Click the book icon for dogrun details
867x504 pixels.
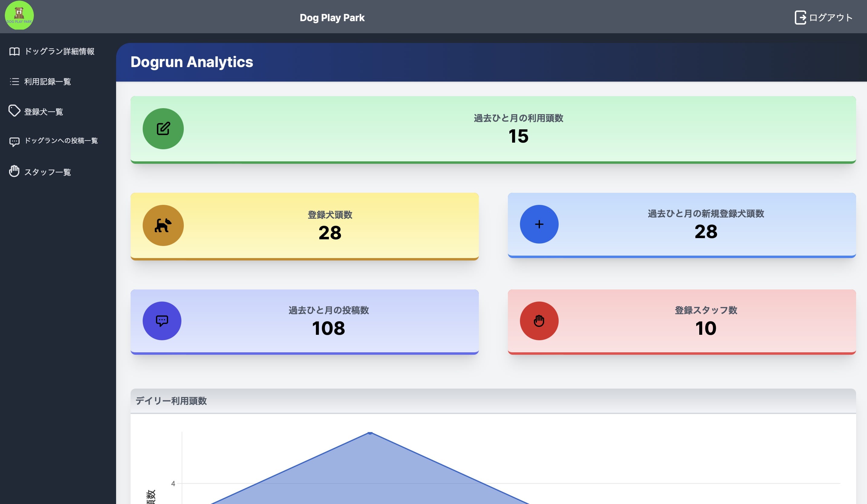coord(14,52)
